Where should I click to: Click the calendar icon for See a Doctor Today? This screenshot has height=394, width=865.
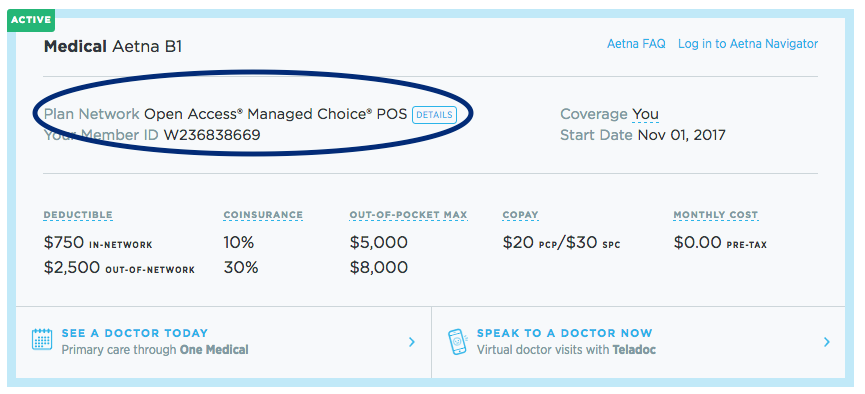click(42, 339)
